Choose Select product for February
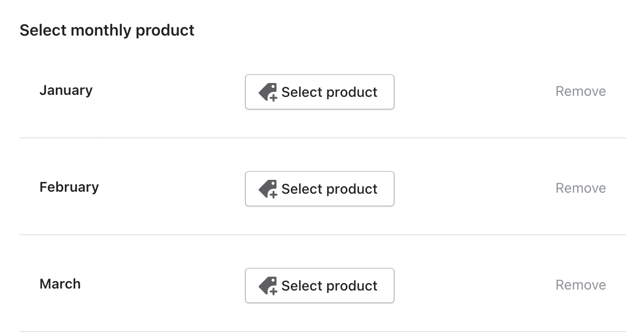Screen dimensions: 644x333 coord(320,189)
